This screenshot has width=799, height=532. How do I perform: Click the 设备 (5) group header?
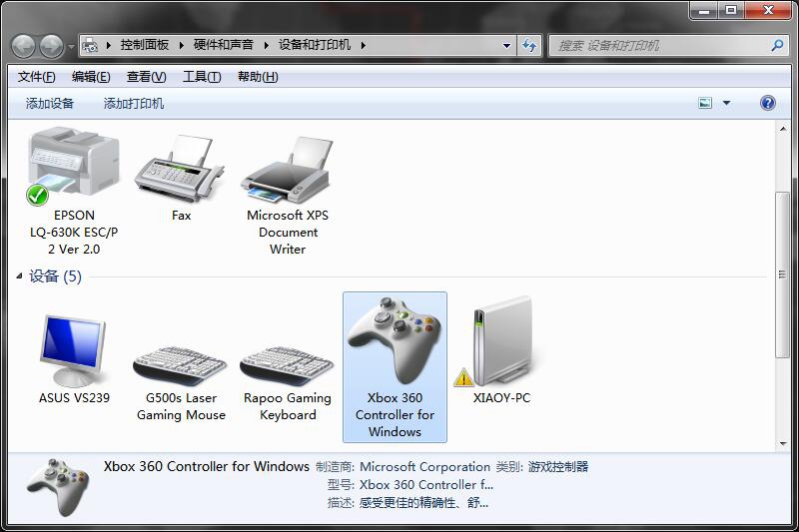(55, 275)
